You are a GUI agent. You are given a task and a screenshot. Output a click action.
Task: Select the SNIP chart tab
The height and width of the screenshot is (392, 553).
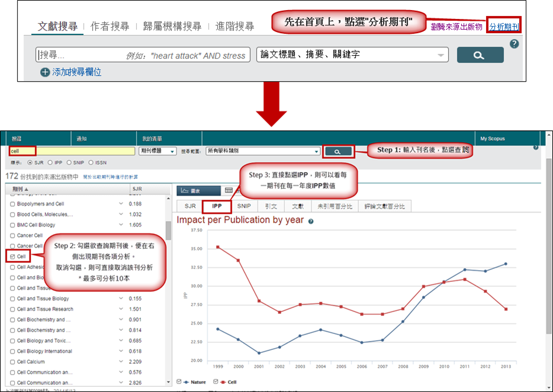[x=244, y=207]
